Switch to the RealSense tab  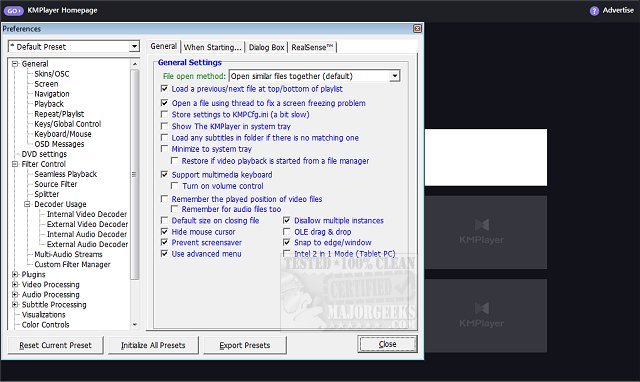pos(312,47)
